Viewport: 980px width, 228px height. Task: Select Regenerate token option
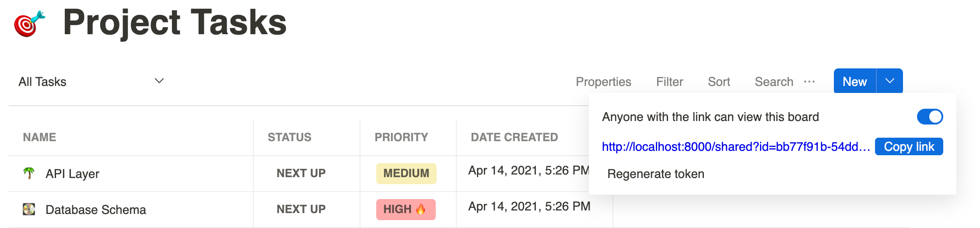click(x=655, y=174)
